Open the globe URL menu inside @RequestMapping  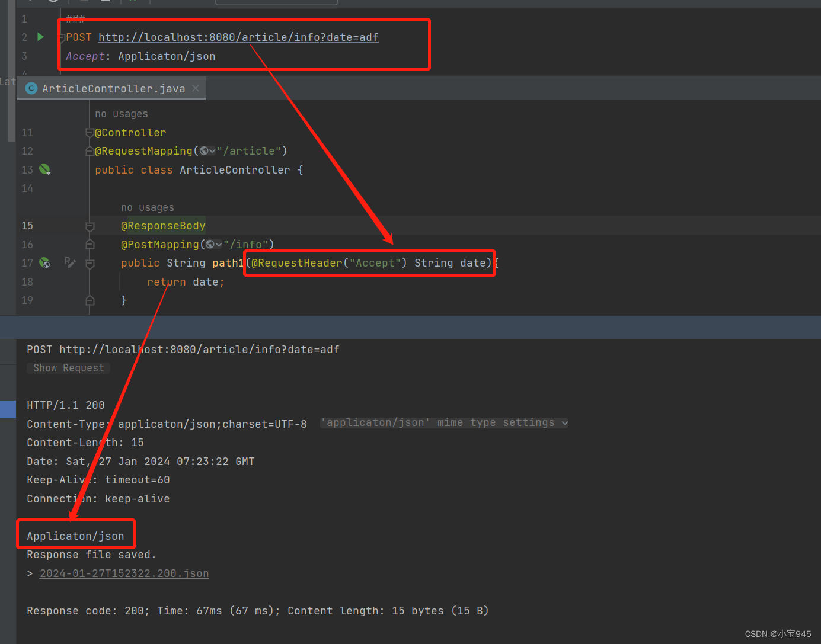click(x=207, y=151)
